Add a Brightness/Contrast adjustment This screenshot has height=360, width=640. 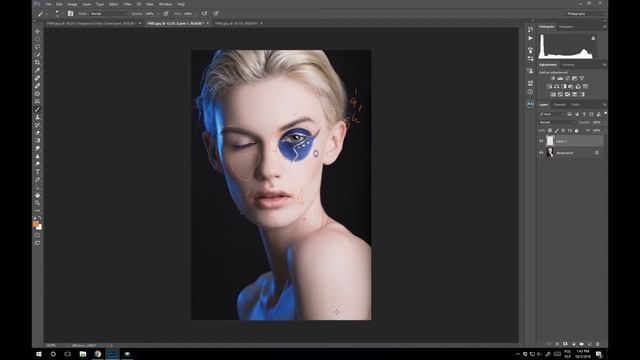pos(553,78)
